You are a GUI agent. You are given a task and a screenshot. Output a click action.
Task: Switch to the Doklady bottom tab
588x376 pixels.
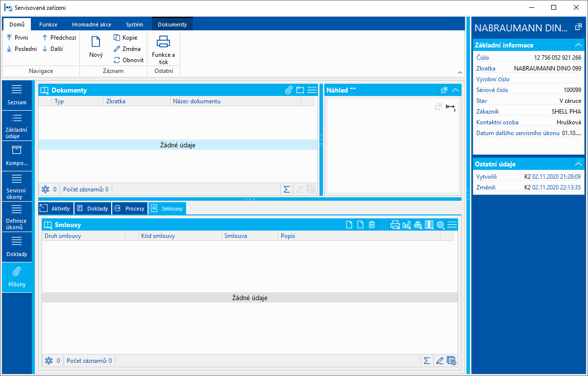[93, 208]
